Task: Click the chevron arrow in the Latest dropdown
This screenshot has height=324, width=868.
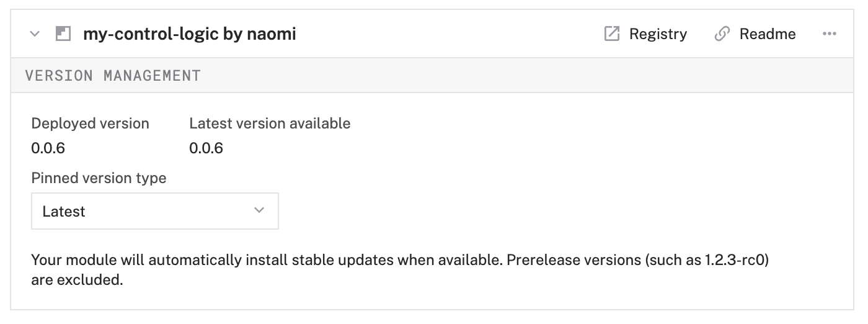Action: point(259,210)
